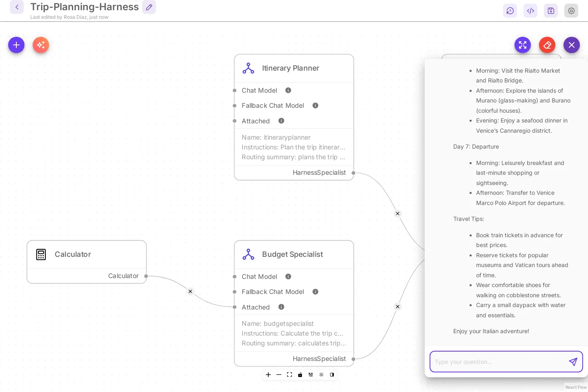Open the AI generate sparkle button
Screen dimensions: 588x392
41,45
